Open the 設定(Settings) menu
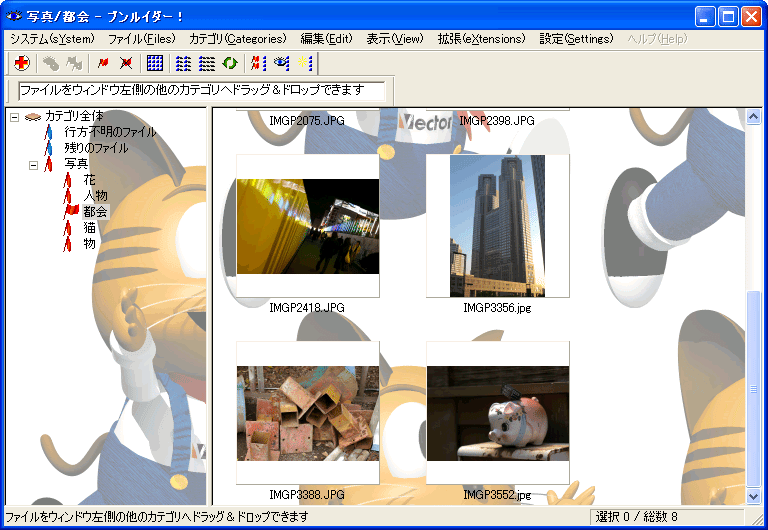The width and height of the screenshot is (768, 530). point(576,39)
